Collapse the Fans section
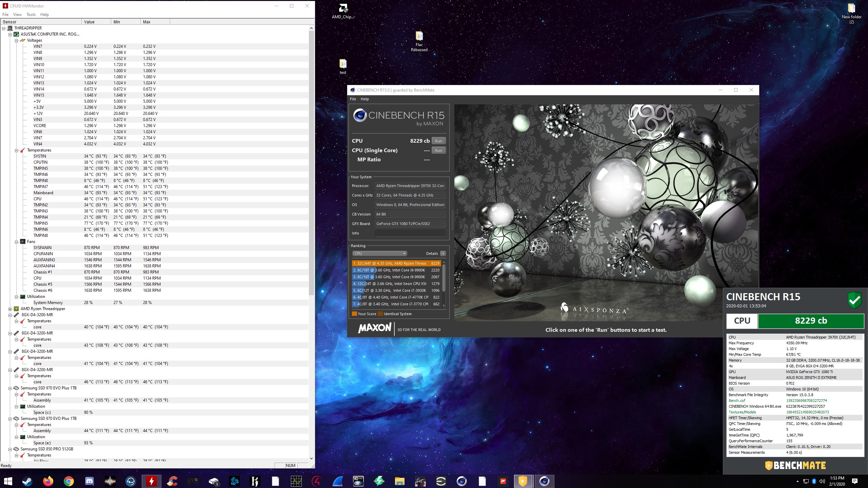Image resolution: width=868 pixels, height=488 pixels. coord(16,242)
